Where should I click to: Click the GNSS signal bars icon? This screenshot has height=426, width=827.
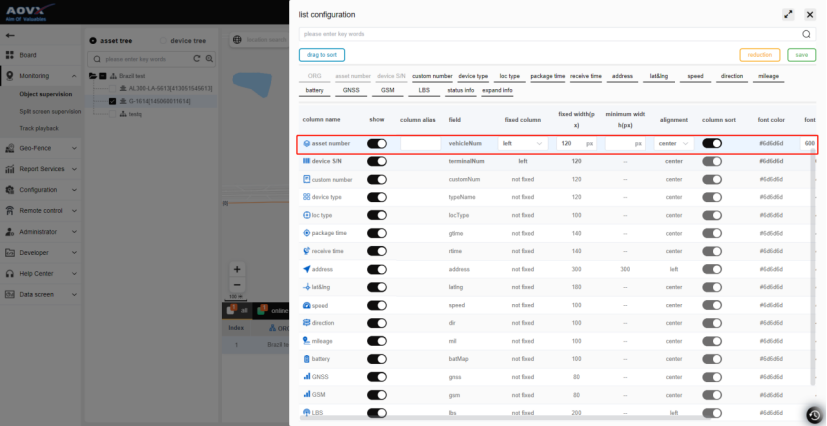coord(306,376)
